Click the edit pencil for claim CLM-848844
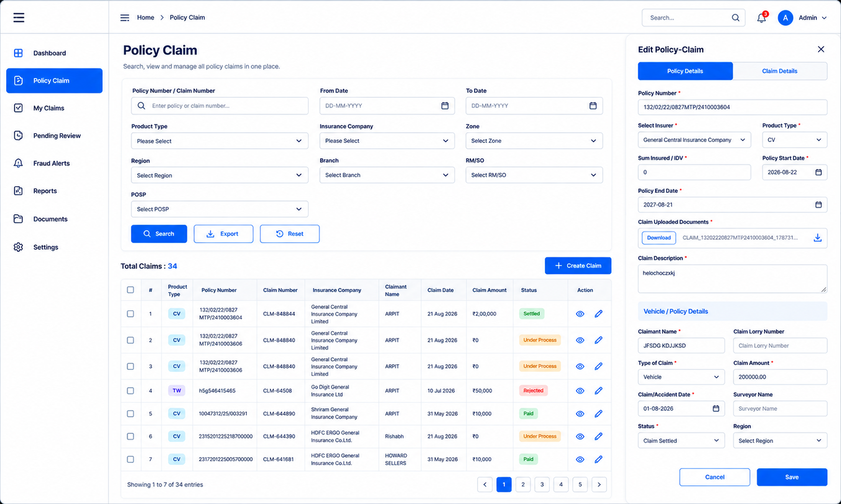This screenshot has height=504, width=841. (598, 314)
